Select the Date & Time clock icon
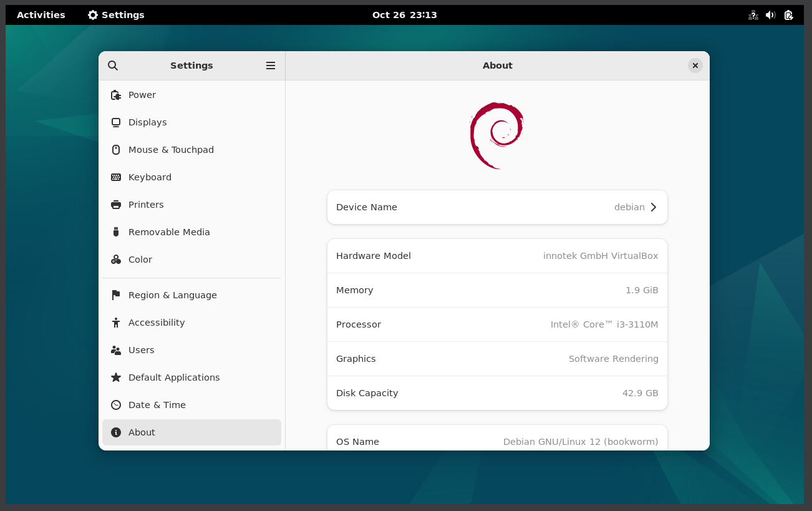The height and width of the screenshot is (511, 812). pos(115,405)
